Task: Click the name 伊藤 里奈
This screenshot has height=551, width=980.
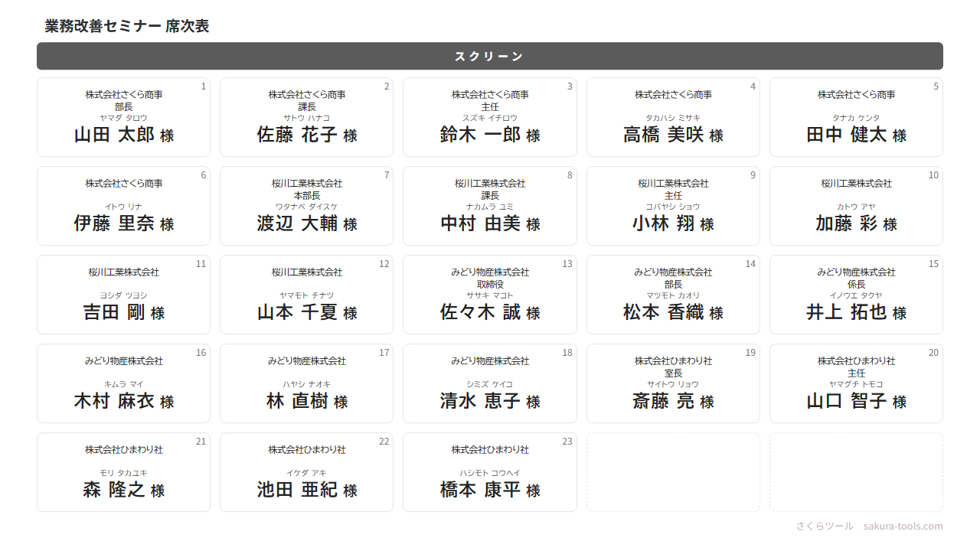Action: (x=114, y=223)
